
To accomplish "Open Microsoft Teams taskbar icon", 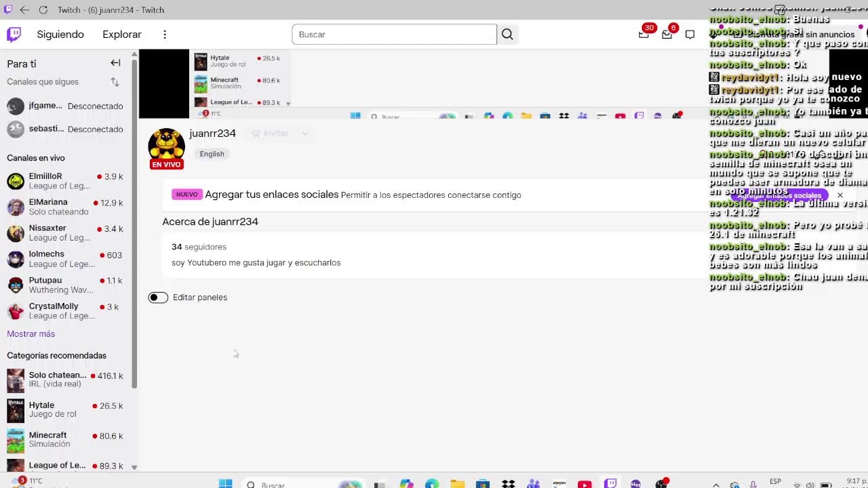I will coord(534,484).
